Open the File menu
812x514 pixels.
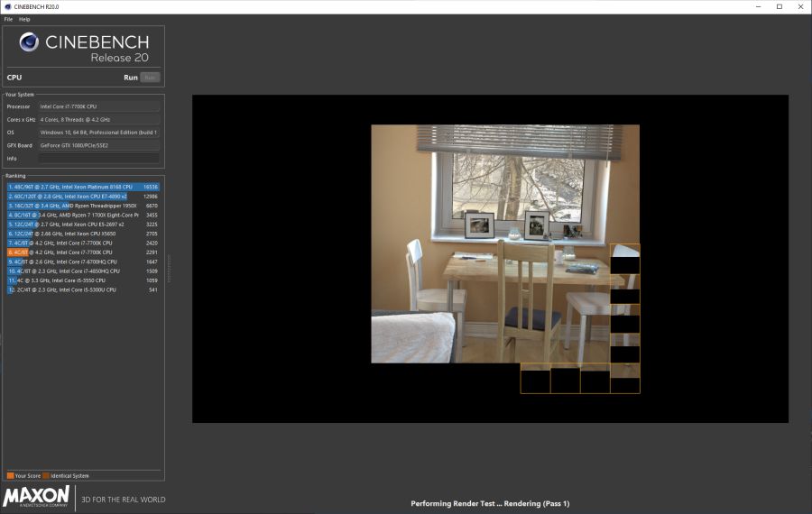[x=8, y=19]
